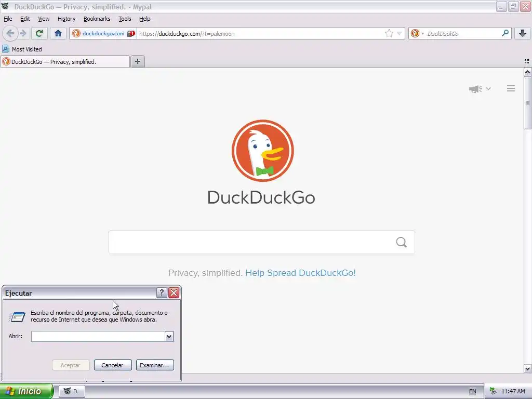
Task: Show all tabs grid icon
Action: click(527, 61)
